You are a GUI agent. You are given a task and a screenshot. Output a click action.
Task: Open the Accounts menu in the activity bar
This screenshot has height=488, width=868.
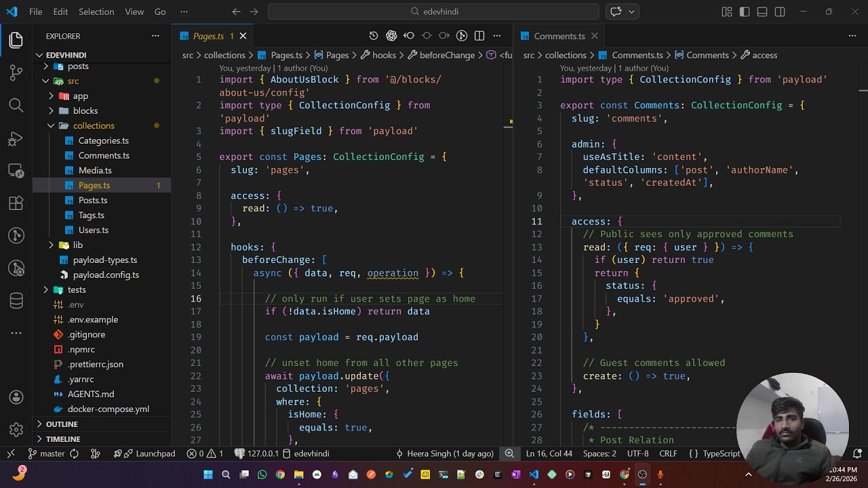[x=16, y=397]
